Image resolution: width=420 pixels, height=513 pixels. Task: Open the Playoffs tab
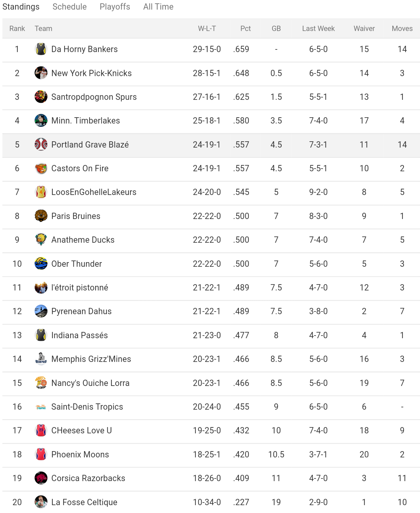click(x=115, y=7)
